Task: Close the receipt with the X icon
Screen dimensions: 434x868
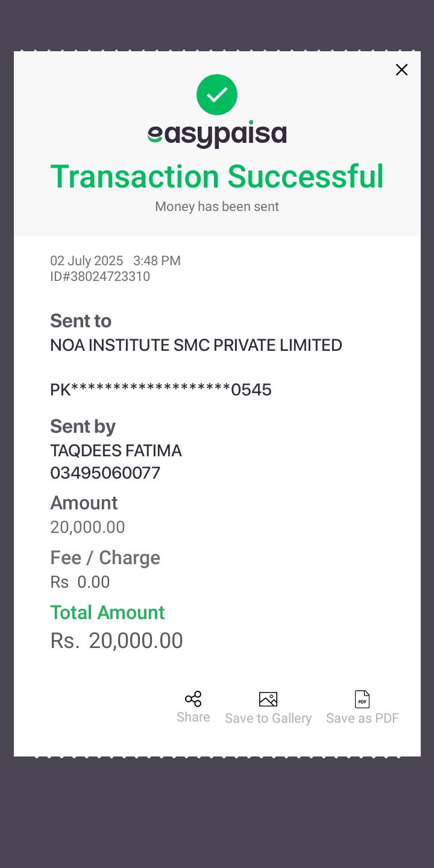Action: tap(401, 70)
